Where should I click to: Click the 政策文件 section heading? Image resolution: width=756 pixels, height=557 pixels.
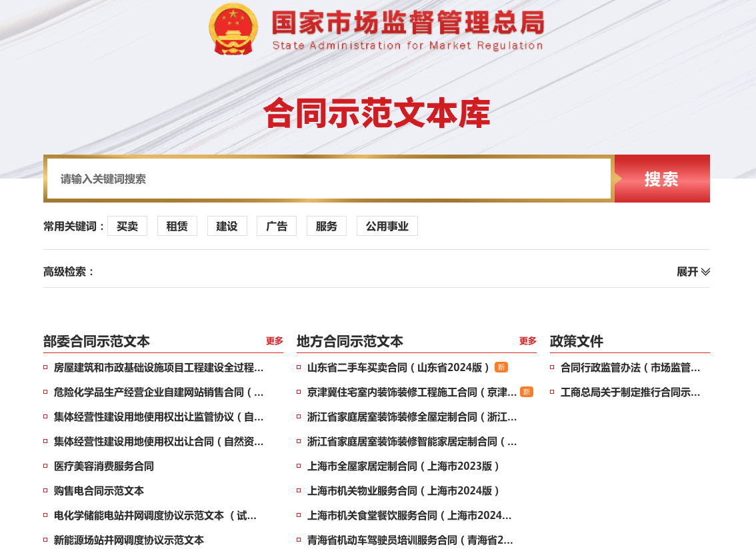click(577, 341)
